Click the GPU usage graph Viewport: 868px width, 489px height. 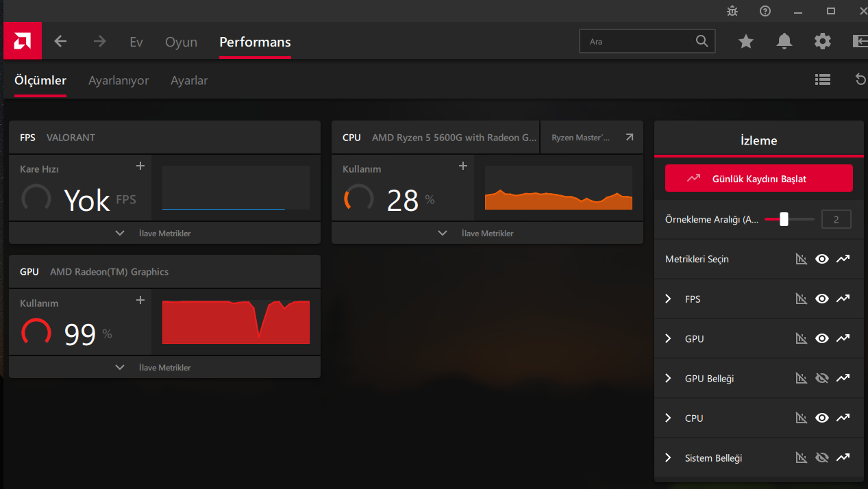236,322
